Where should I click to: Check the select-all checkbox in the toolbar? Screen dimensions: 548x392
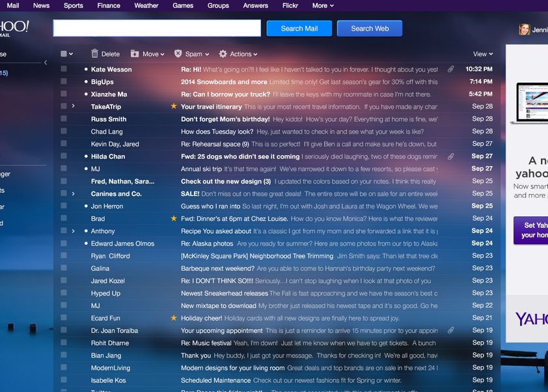click(62, 54)
